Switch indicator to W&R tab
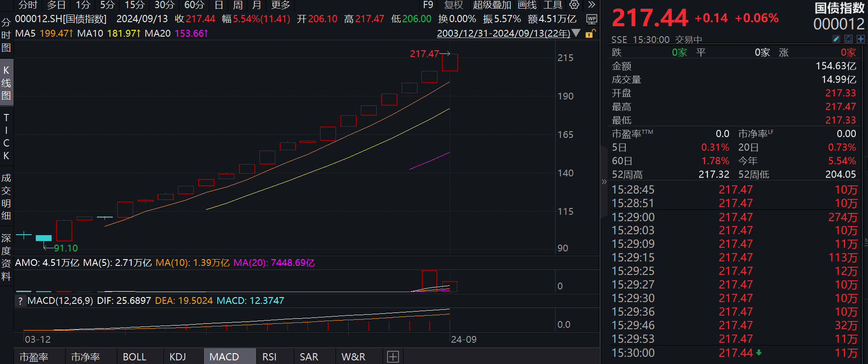This screenshot has width=868, height=364. [x=353, y=357]
